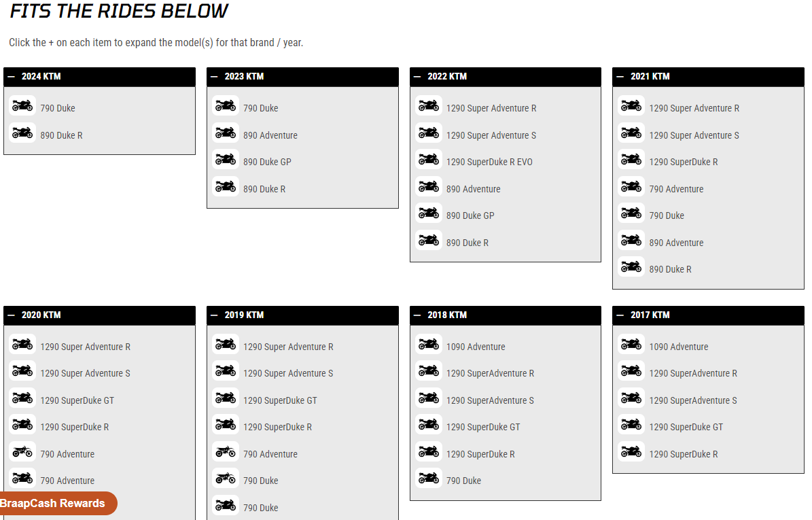Collapse the 2021 KTM header
Image resolution: width=812 pixels, height=520 pixels.
[x=620, y=77]
